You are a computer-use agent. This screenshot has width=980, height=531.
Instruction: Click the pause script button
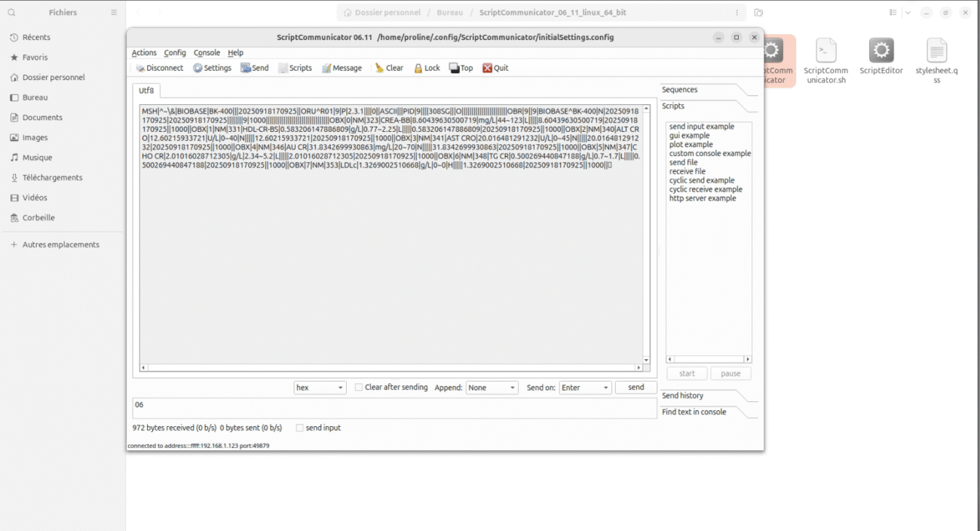[730, 373]
